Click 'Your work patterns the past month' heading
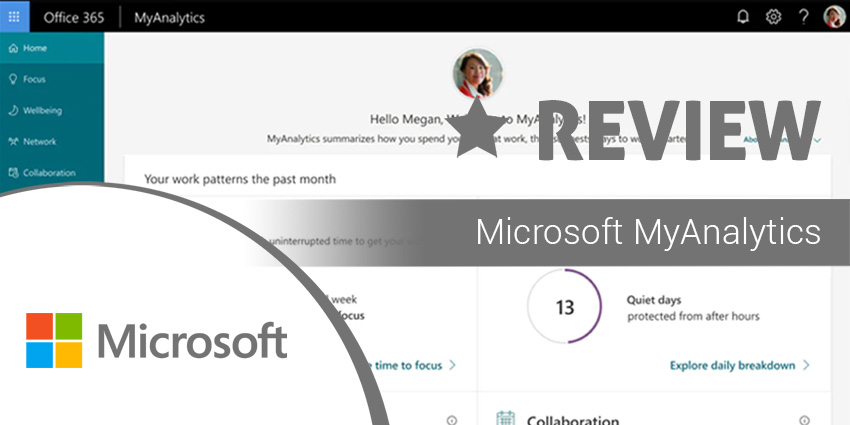The width and height of the screenshot is (850, 425). click(x=240, y=179)
